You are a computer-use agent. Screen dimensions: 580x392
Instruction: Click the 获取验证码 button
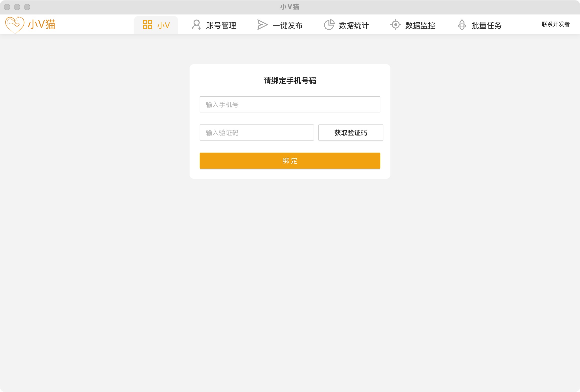point(351,133)
